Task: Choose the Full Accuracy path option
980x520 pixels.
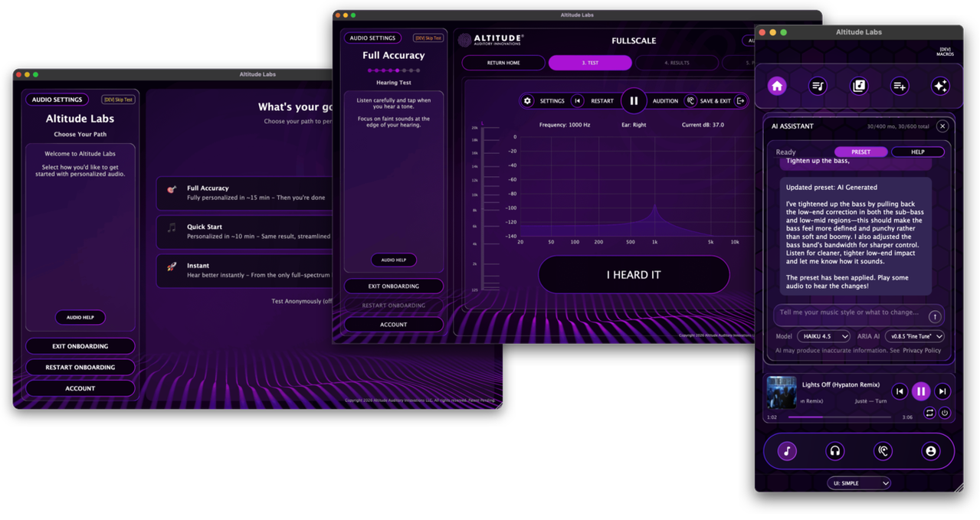Action: 244,193
